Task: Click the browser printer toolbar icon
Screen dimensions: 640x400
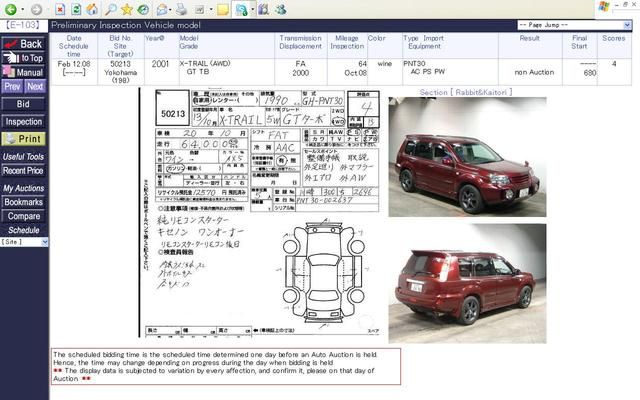Action: (181, 9)
